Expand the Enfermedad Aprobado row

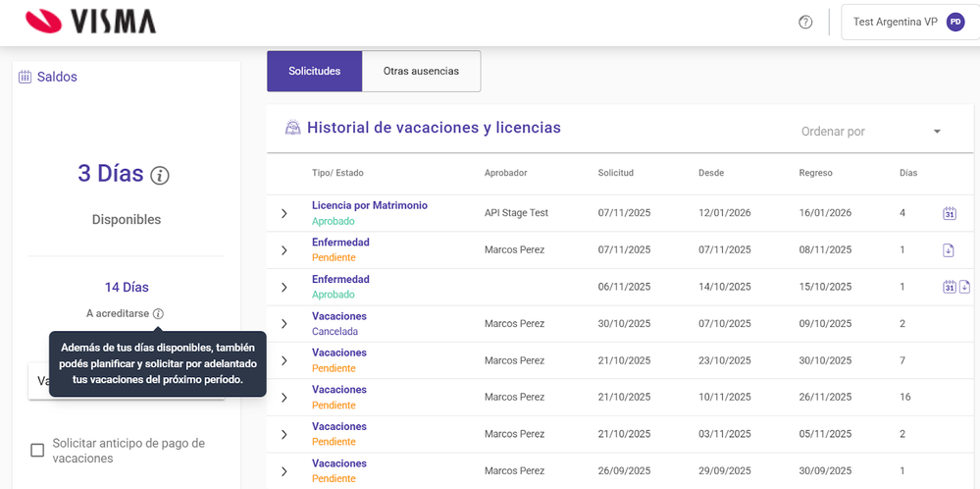[284, 287]
